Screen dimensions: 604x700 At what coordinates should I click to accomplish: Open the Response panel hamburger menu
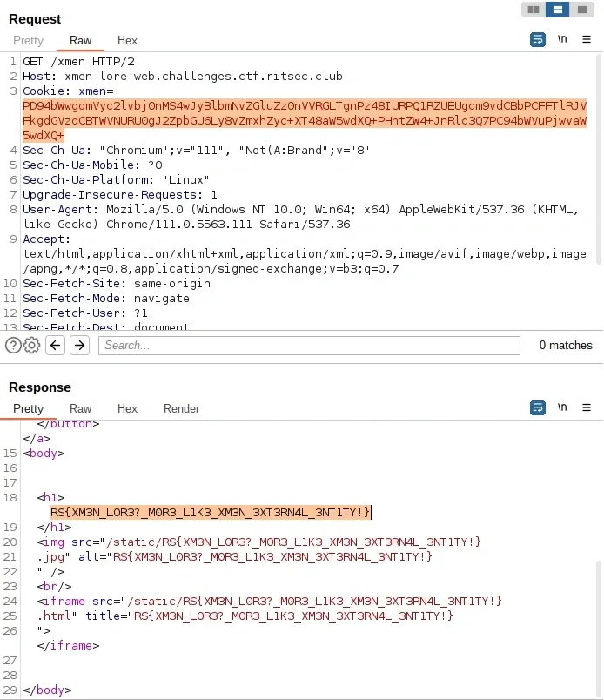(587, 407)
